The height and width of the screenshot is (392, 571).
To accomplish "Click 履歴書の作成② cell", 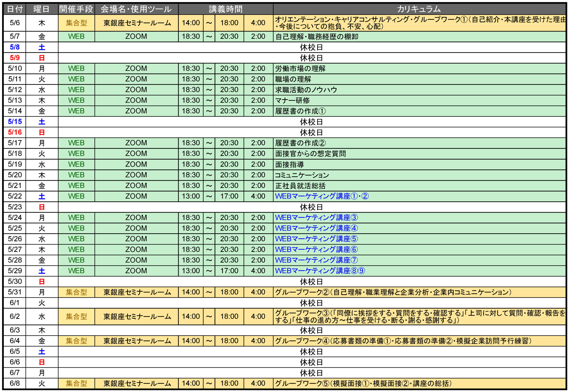I will (419, 143).
